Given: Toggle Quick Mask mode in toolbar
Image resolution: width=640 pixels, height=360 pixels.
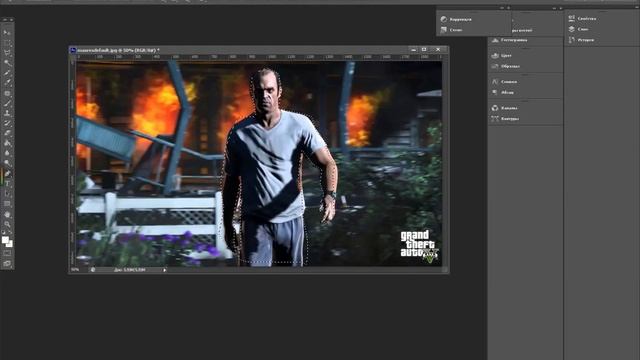Looking at the screenshot, I should click(x=7, y=253).
